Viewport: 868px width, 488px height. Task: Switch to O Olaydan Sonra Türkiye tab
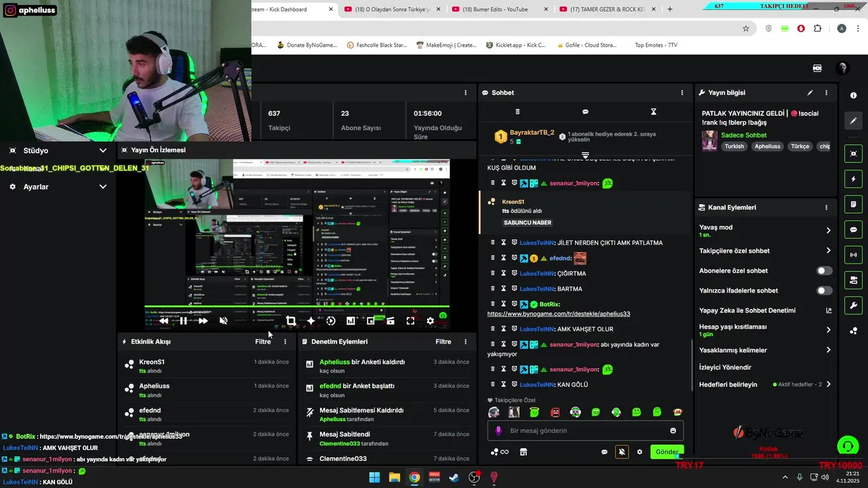click(390, 9)
